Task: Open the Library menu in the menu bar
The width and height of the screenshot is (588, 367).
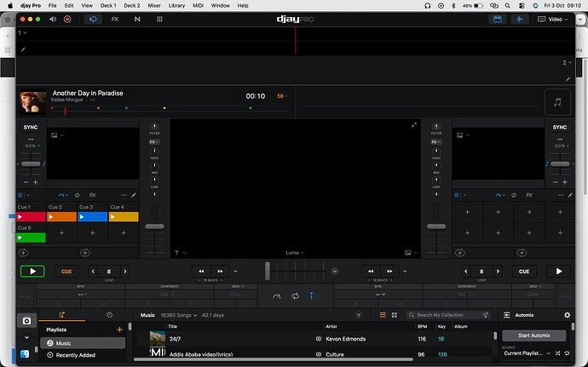Action: pos(176,5)
